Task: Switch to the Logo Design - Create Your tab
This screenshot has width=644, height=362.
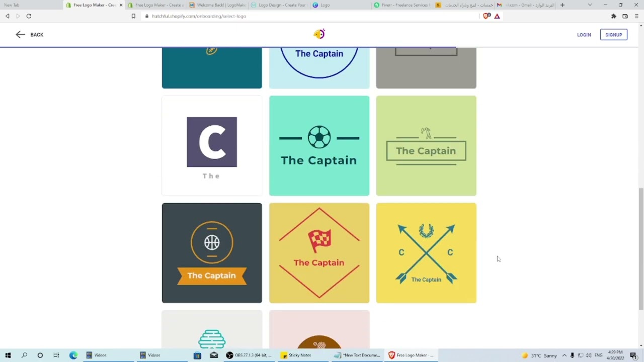Action: pos(278,5)
